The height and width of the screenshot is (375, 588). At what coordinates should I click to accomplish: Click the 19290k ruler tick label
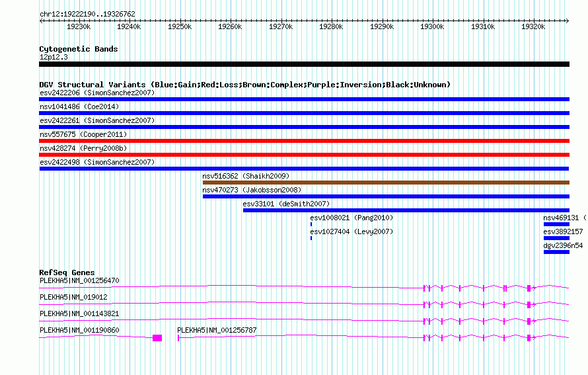(382, 26)
